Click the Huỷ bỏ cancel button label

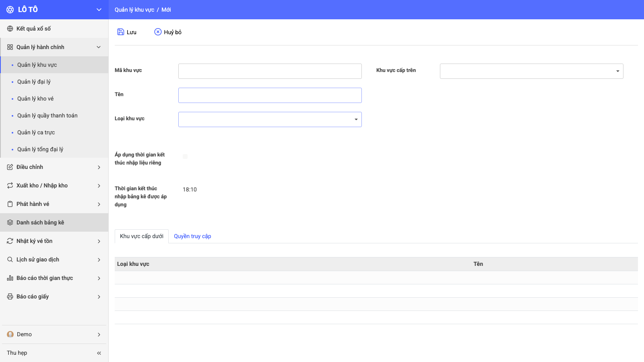click(x=173, y=32)
